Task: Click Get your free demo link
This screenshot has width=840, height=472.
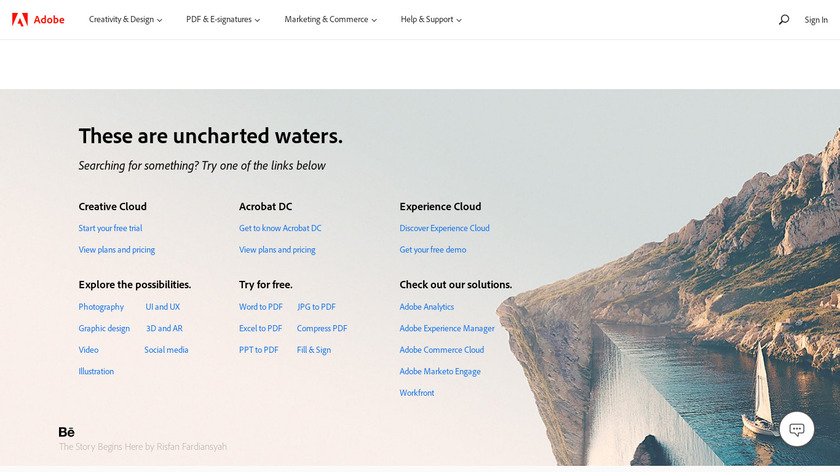Action: [433, 250]
